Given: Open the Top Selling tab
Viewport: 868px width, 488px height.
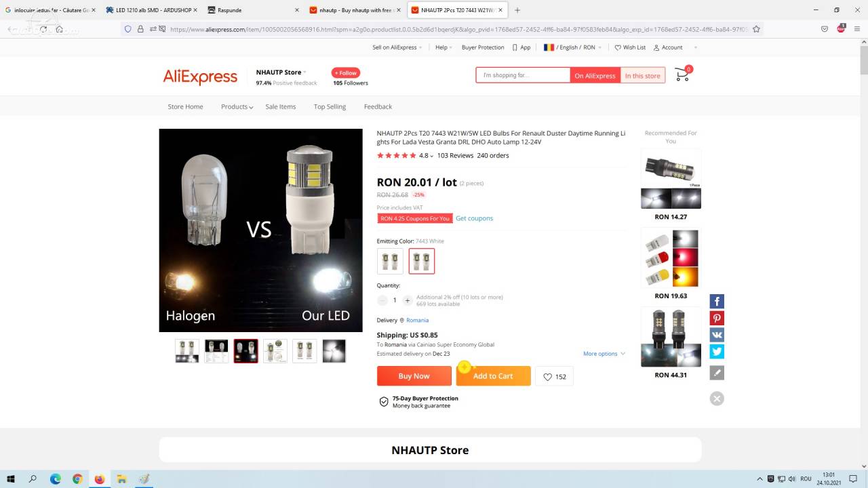Looking at the screenshot, I should pyautogui.click(x=330, y=106).
